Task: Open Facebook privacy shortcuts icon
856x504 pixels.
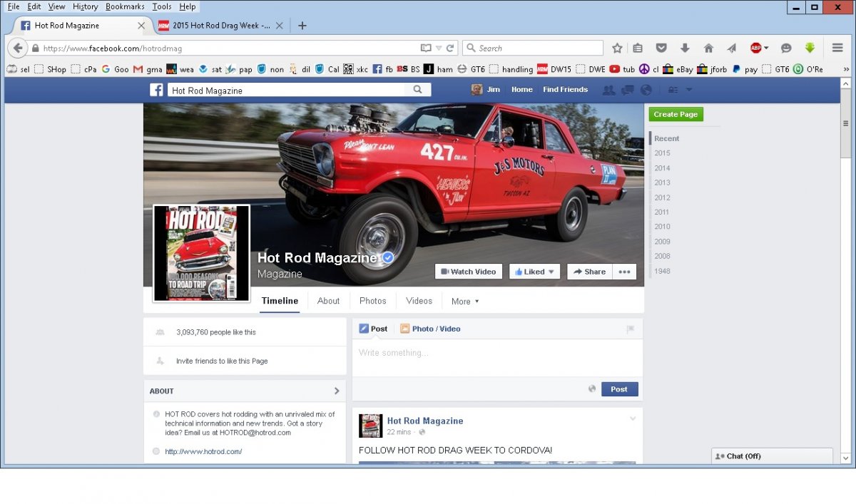Action: 673,90
